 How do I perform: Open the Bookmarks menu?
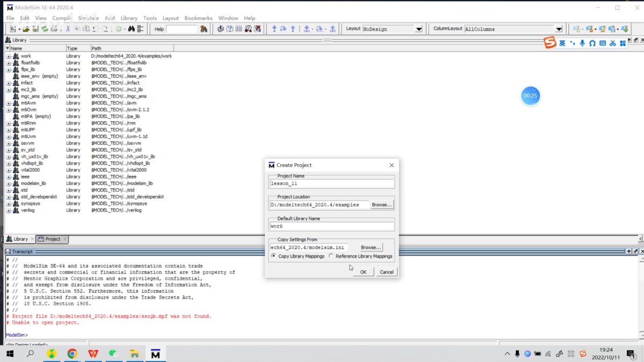(x=199, y=18)
